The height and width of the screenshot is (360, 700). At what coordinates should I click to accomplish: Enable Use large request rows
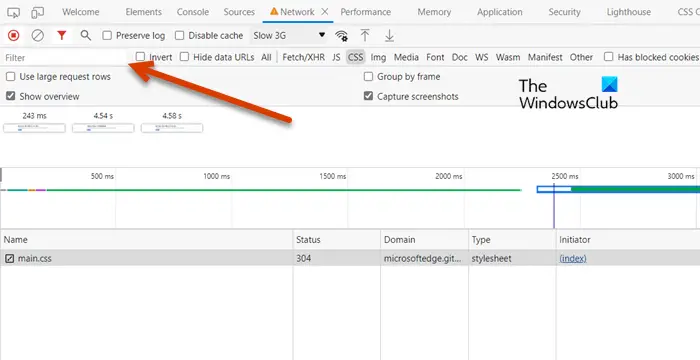(x=10, y=77)
